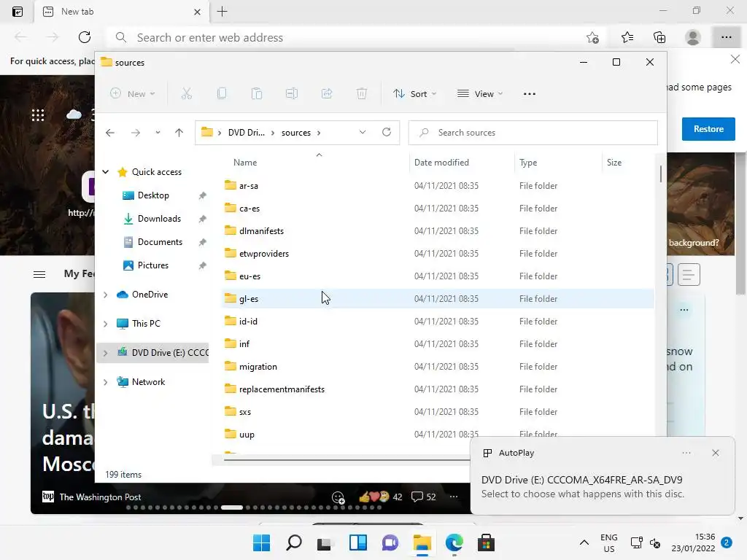Viewport: 747px width, 560px height.
Task: Go back using Explorer back arrow
Action: [110, 133]
